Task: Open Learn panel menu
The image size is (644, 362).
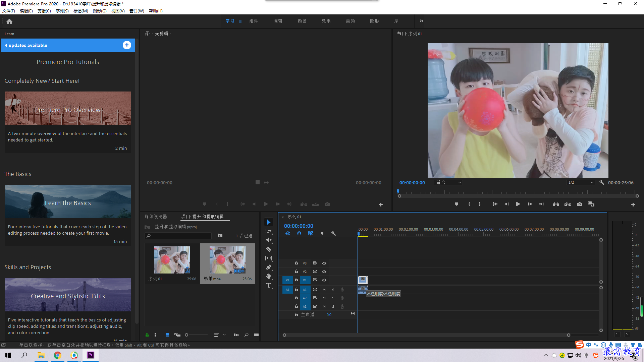Action: point(19,34)
